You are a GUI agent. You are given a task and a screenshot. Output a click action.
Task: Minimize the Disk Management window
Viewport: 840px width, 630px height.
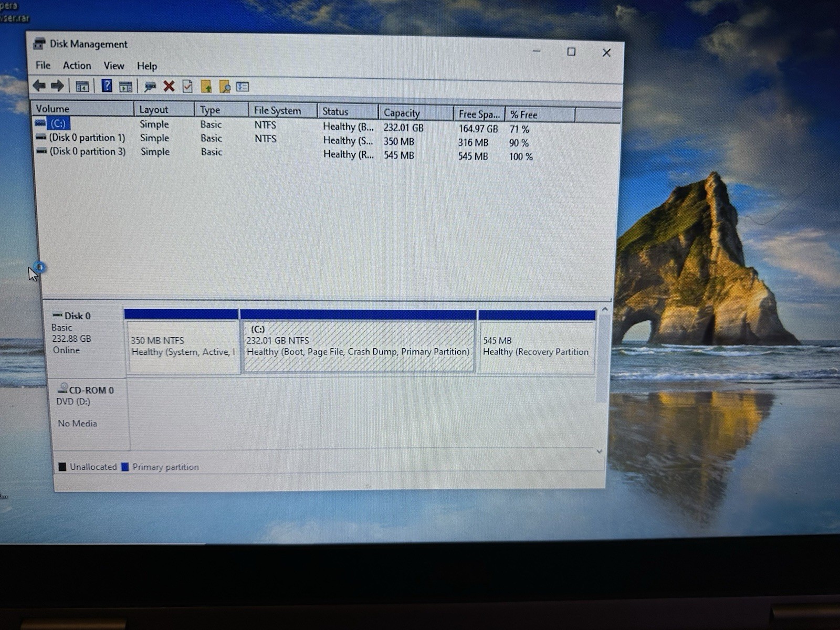pyautogui.click(x=537, y=51)
